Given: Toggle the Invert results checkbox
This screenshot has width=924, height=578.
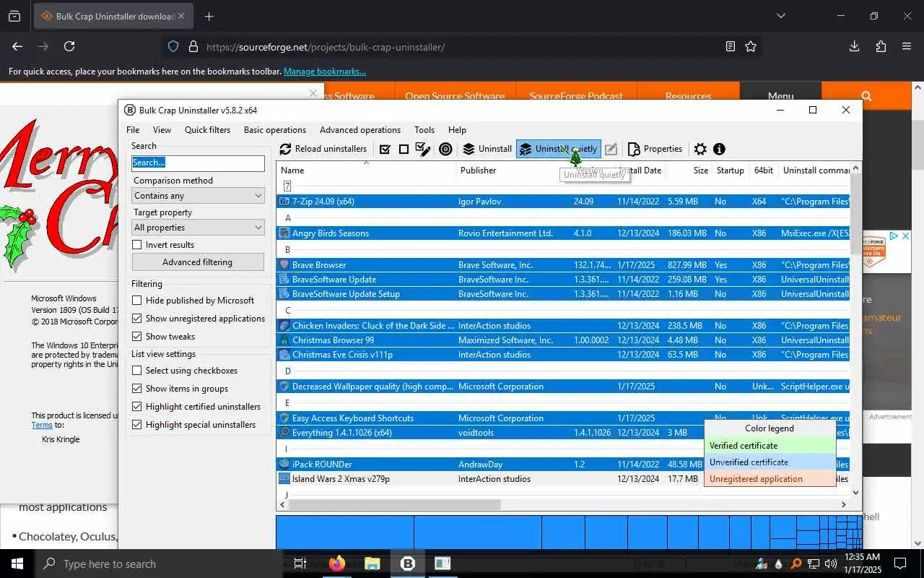Looking at the screenshot, I should [x=137, y=245].
